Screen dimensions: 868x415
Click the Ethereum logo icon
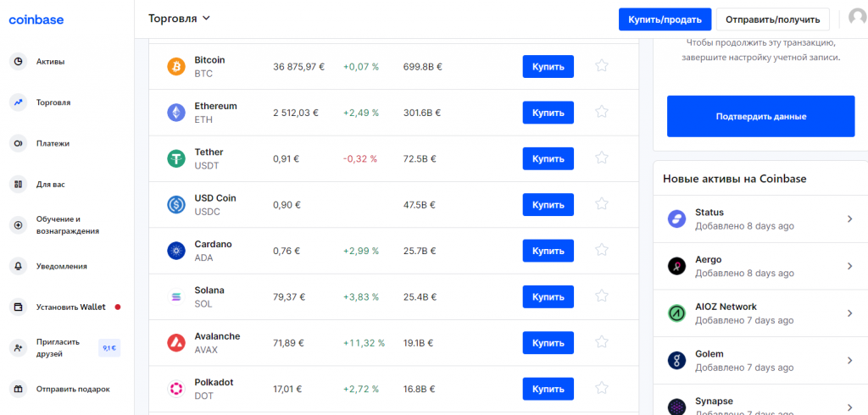[x=176, y=113]
